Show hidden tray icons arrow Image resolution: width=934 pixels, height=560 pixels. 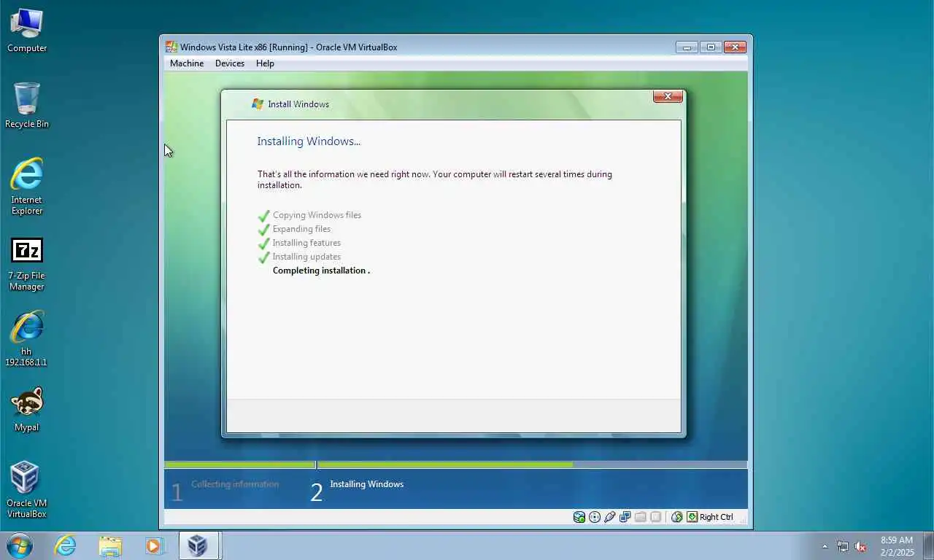click(x=825, y=546)
